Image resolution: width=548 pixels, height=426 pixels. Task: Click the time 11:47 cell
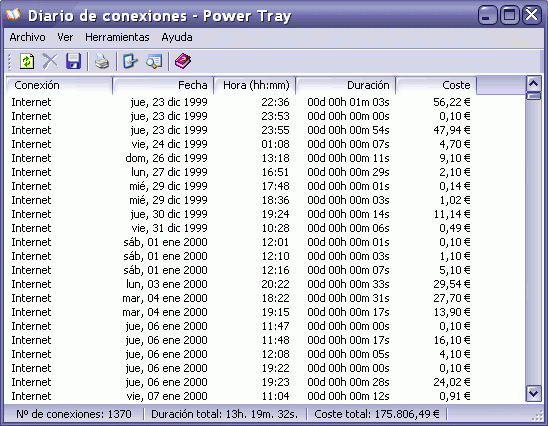pos(276,326)
